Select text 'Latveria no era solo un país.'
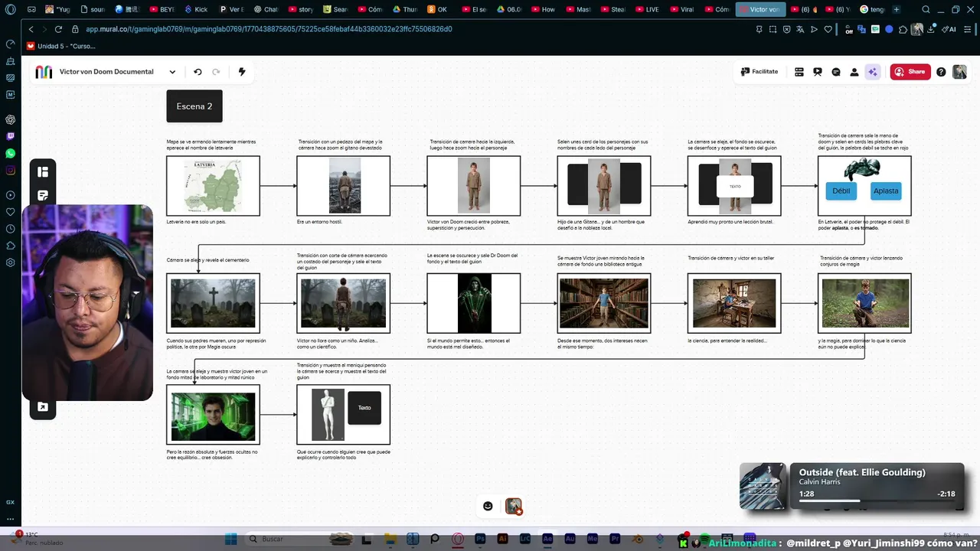Screen dimensions: 980x551 click(x=196, y=222)
